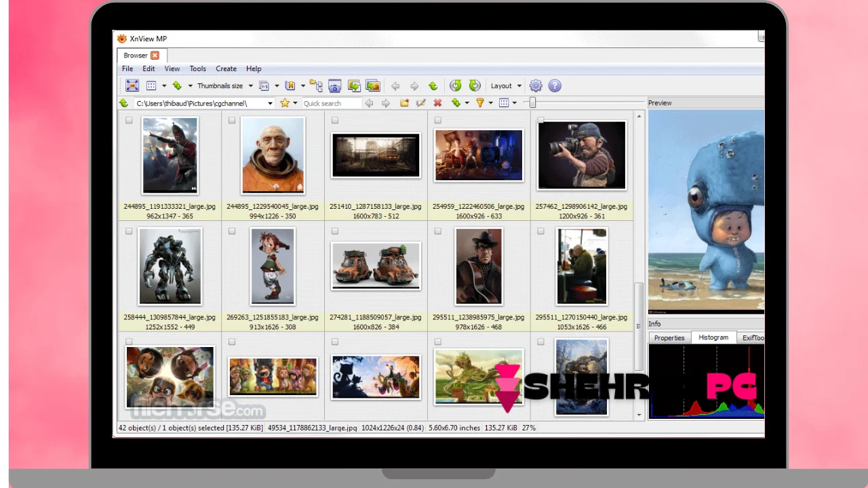Click previous file arrow next to Quick search
868x488 pixels.
[x=369, y=103]
